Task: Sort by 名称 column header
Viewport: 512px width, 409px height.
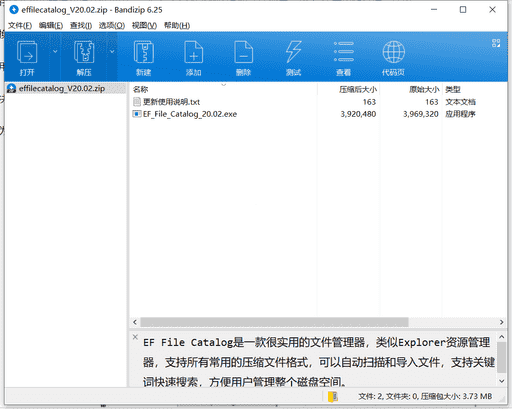Action: (224, 89)
